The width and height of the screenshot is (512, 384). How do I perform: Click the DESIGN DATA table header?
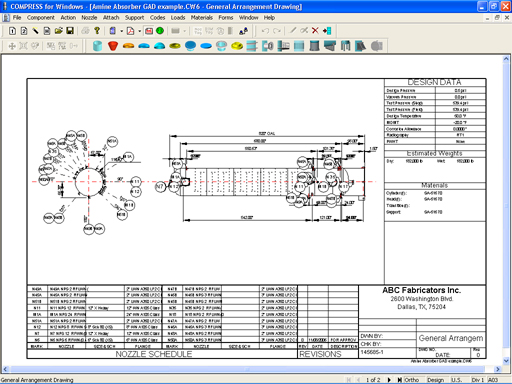434,82
